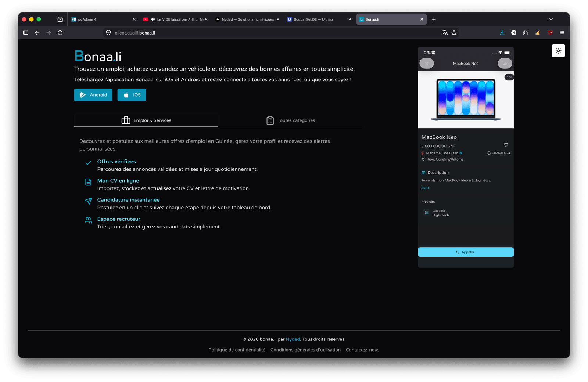Bookmark the page with the star icon
Screen dimensions: 588x382
(454, 33)
